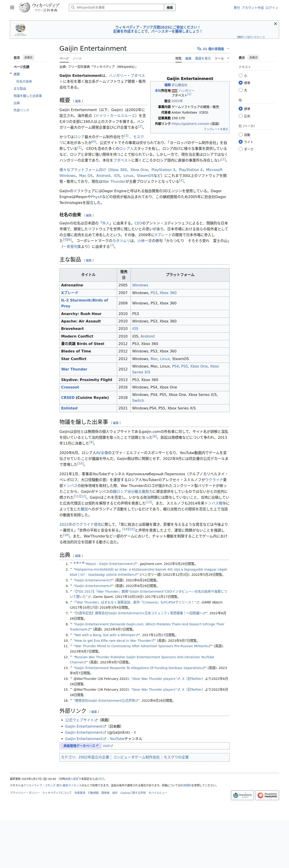Open the Enlisted table link
This screenshot has height=868, width=289.
click(69, 408)
